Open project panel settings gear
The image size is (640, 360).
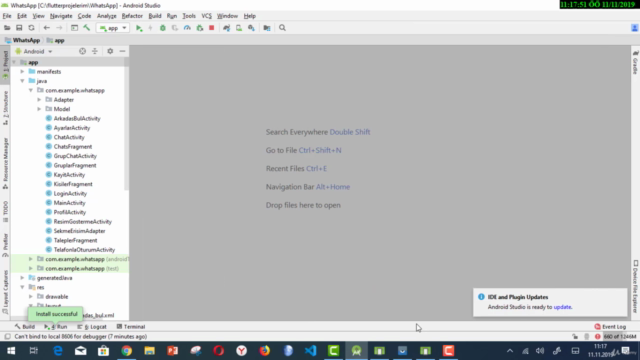[x=110, y=51]
